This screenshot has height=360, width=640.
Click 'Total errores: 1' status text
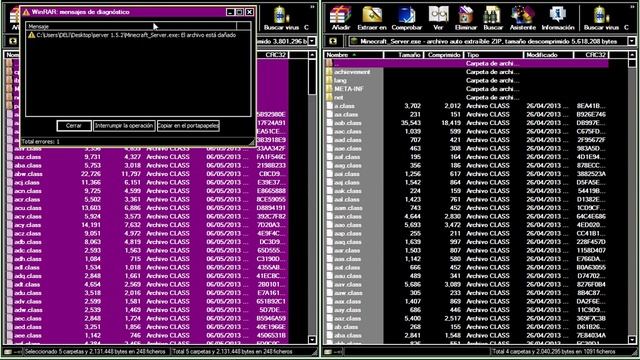pyautogui.click(x=40, y=142)
